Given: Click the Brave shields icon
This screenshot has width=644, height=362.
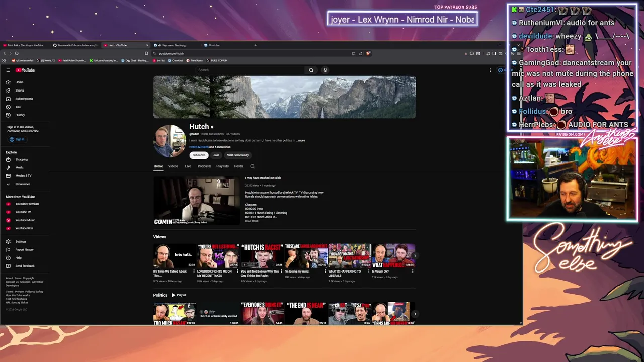Looking at the screenshot, I should [368, 53].
